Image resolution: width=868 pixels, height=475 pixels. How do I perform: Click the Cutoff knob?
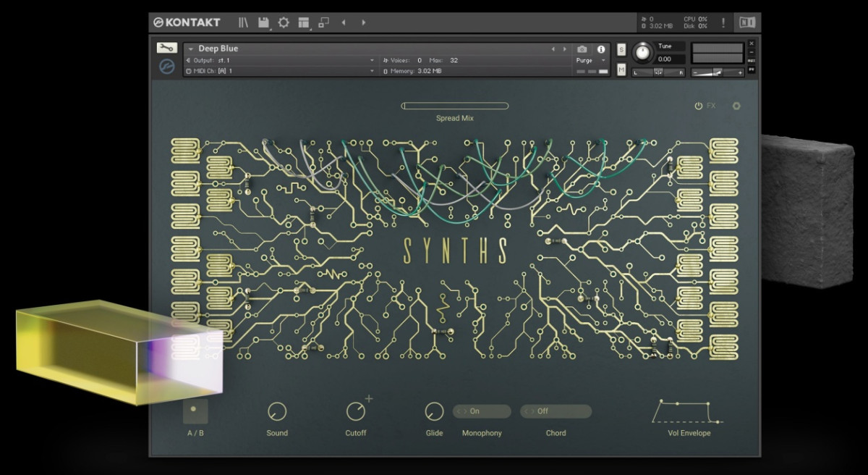coord(355,411)
